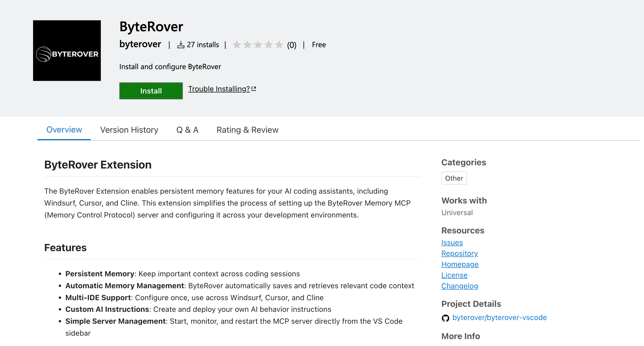The width and height of the screenshot is (644, 346).
Task: Open the byterover/byterover-vscode repository link
Action: click(500, 317)
